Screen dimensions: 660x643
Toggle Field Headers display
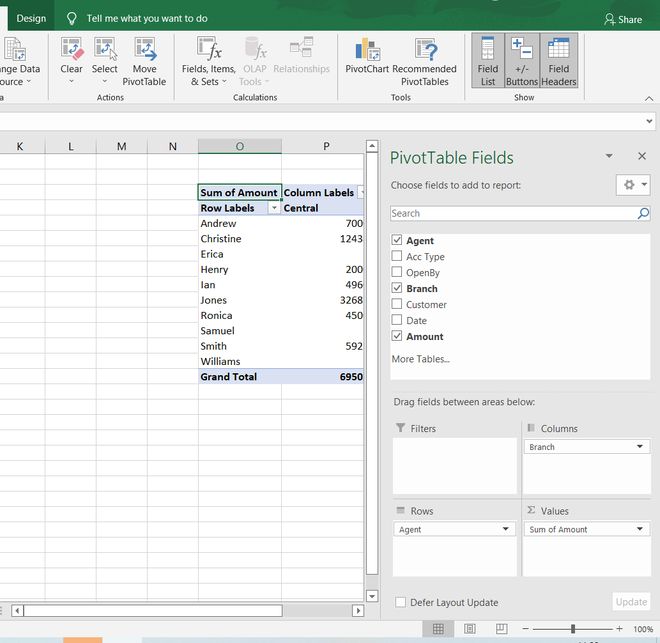558,61
